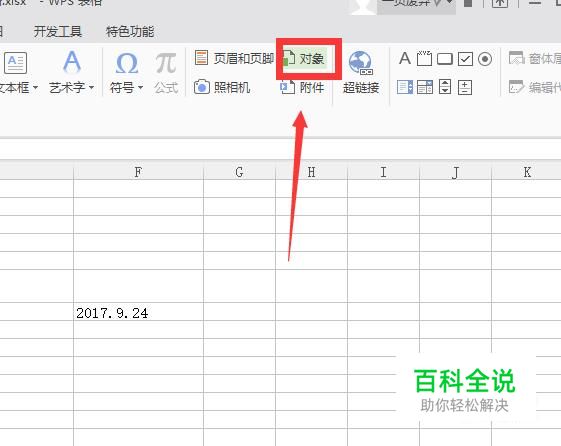Click the 附件 attachment button
The height and width of the screenshot is (446, 561).
302,87
